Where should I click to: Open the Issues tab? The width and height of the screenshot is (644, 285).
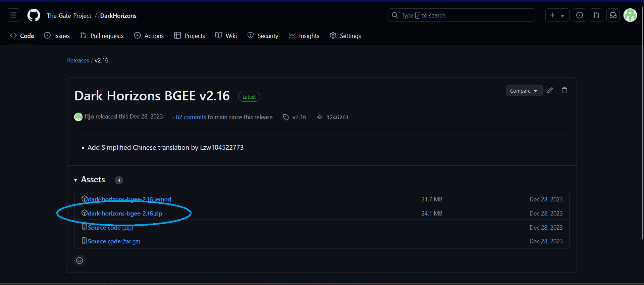click(x=57, y=36)
